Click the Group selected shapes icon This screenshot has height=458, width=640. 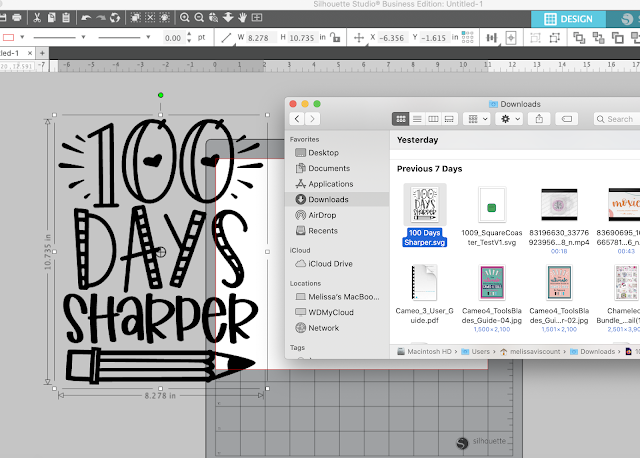tap(535, 38)
